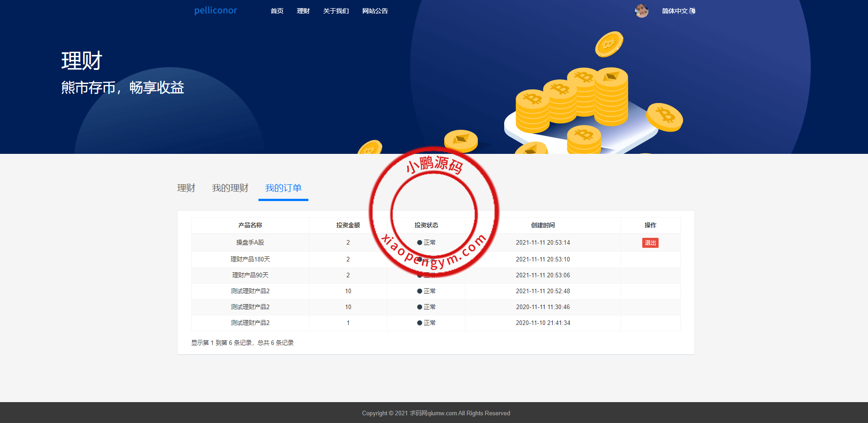
Task: Open 理财 in the top navigation
Action: coord(303,11)
